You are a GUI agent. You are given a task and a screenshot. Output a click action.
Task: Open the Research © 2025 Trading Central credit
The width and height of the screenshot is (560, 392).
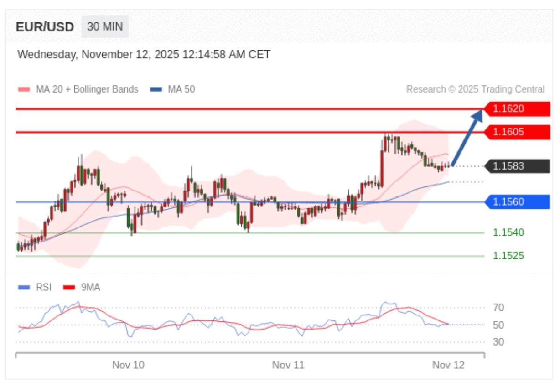click(475, 89)
